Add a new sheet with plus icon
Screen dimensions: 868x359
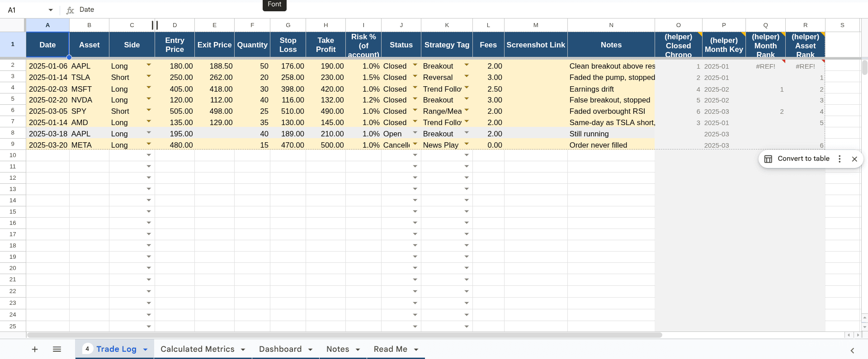(x=35, y=349)
